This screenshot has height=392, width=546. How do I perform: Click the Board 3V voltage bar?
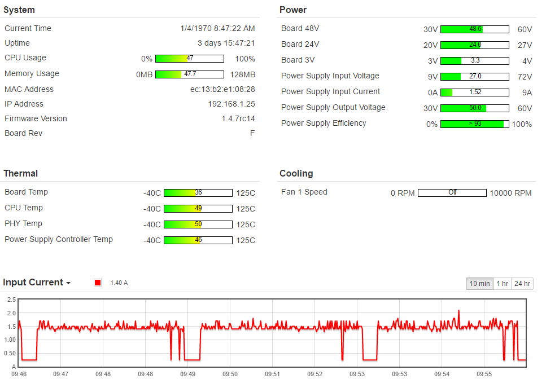tap(475, 61)
